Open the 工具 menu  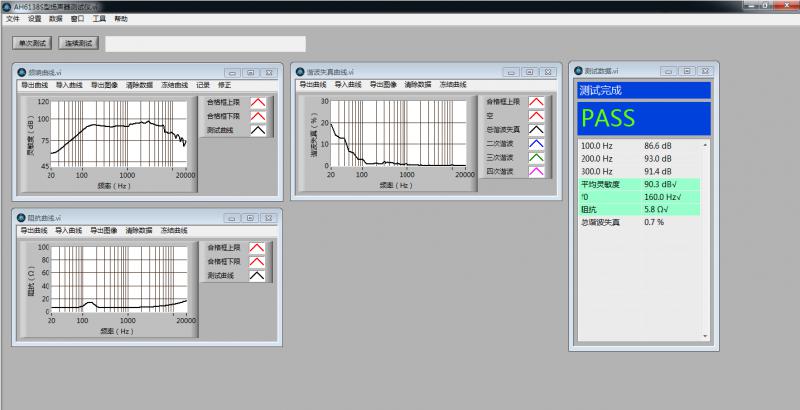[x=99, y=19]
